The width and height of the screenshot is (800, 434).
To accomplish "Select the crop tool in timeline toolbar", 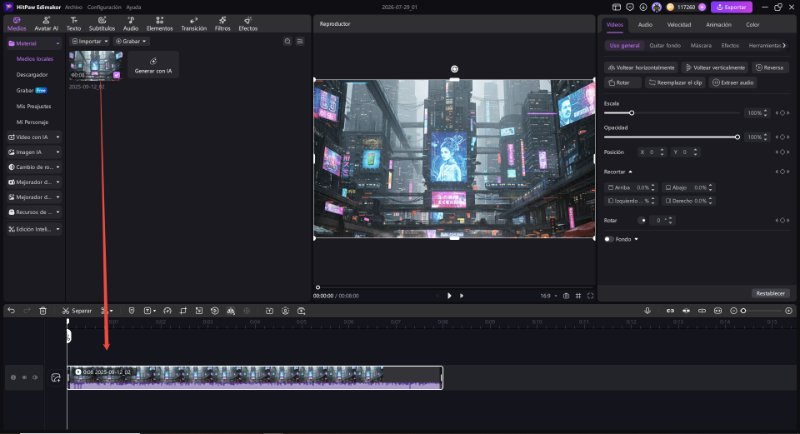I will click(183, 311).
